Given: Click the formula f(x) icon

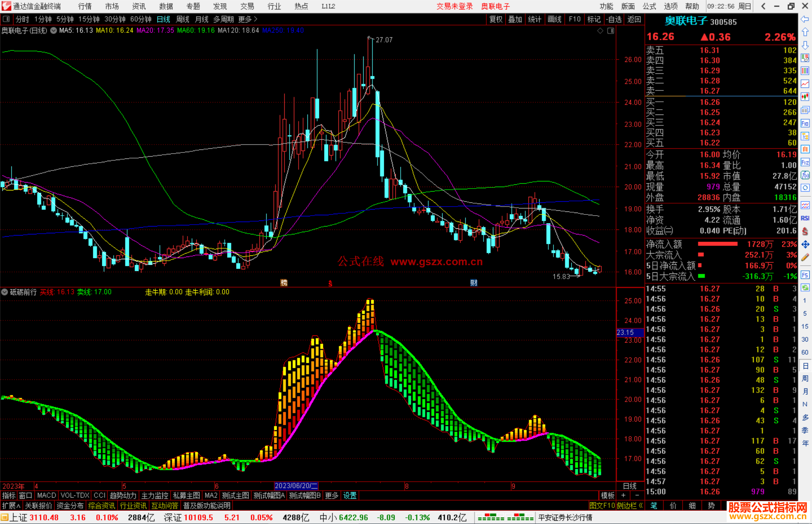Looking at the screenshot, I should click(805, 175).
